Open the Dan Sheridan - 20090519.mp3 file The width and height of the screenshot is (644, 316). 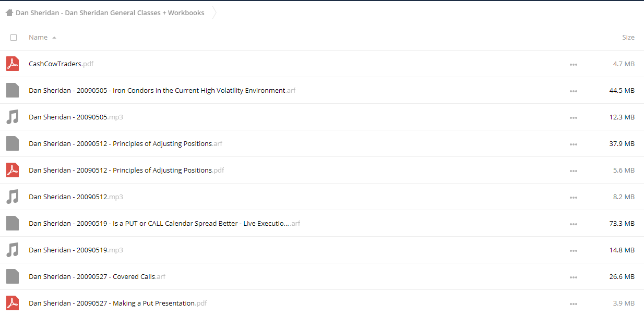(x=76, y=250)
